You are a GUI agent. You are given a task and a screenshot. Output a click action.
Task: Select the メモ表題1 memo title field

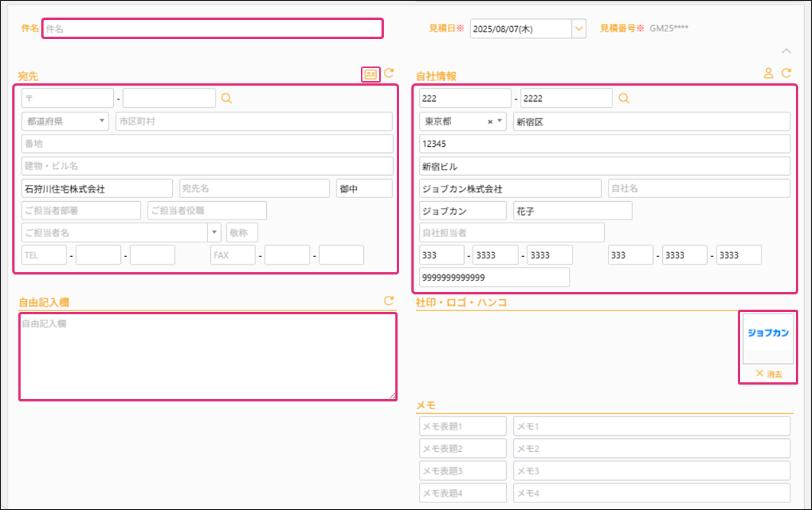[463, 426]
